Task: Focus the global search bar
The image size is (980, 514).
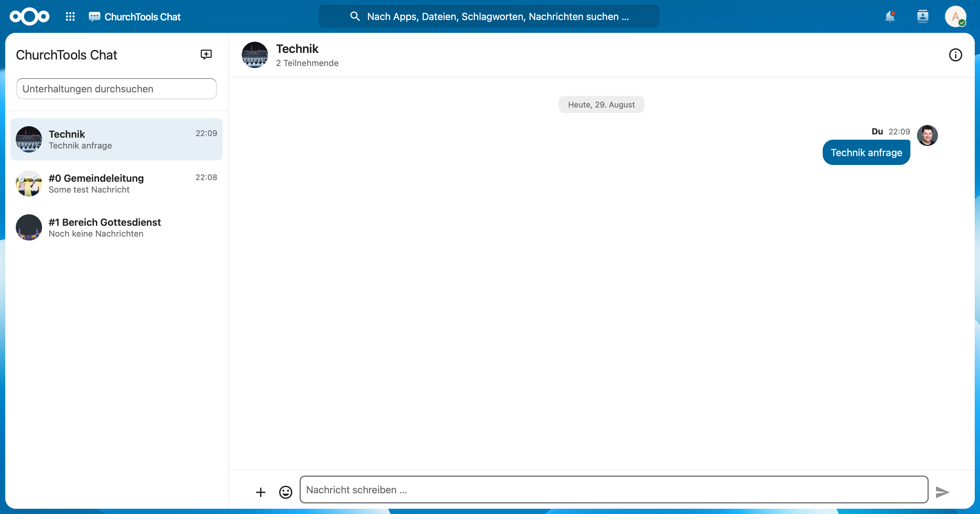Action: 489,16
